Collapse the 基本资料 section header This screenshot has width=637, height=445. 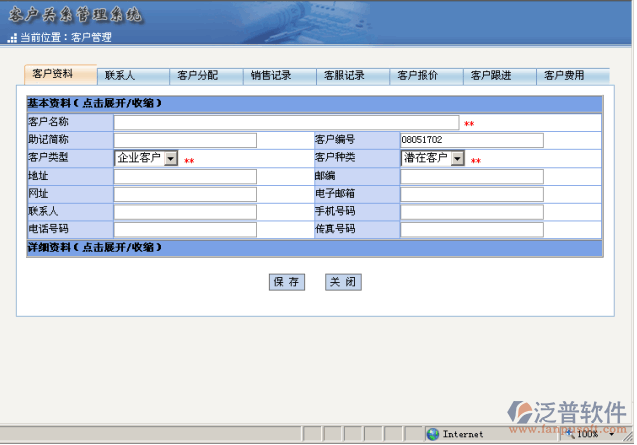[94, 103]
